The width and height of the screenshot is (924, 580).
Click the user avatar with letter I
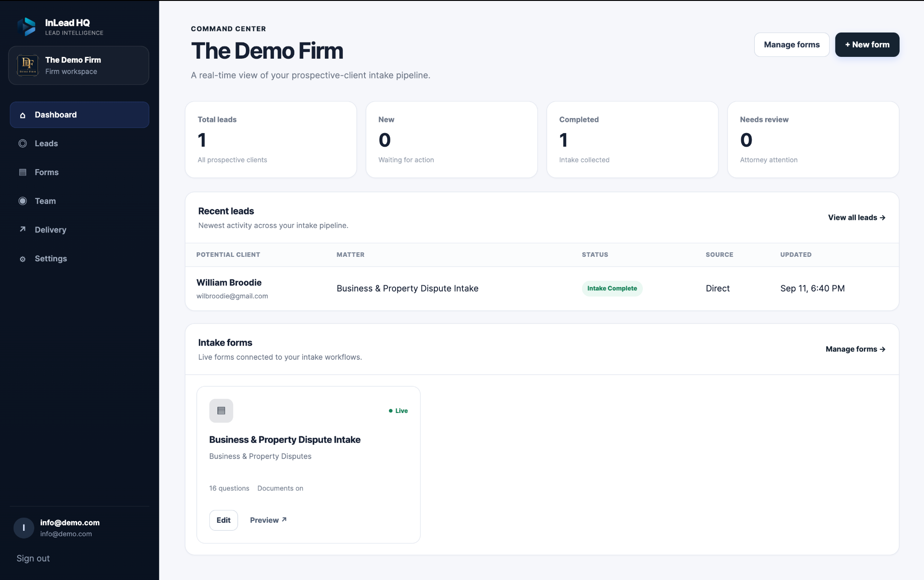[x=23, y=528]
